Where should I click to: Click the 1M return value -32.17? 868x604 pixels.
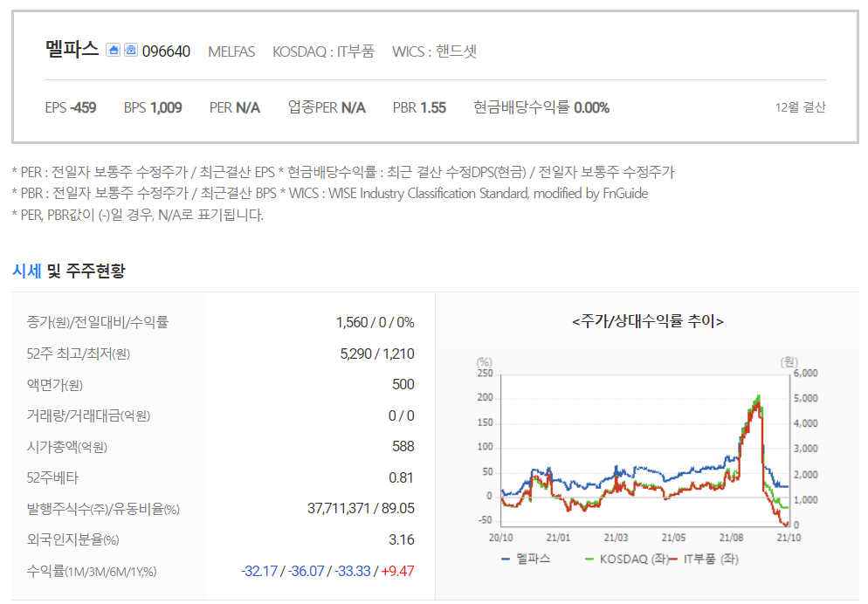point(259,571)
